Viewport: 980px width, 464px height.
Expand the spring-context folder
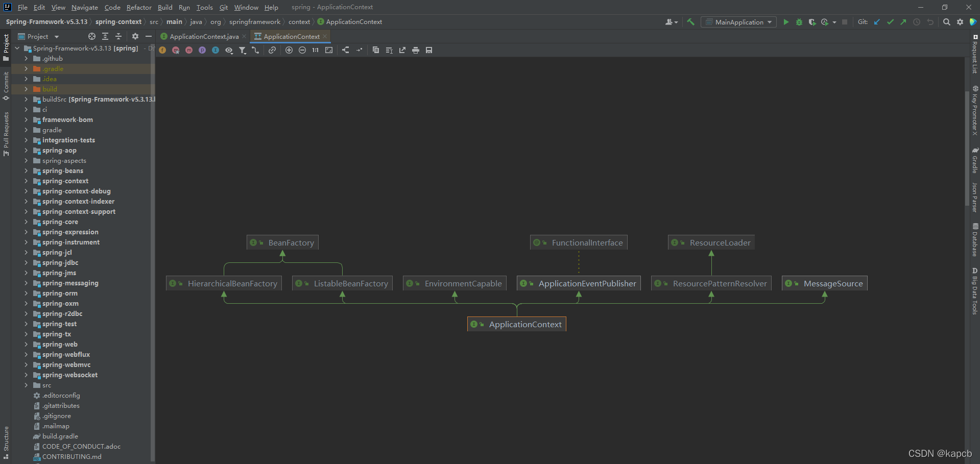point(26,181)
